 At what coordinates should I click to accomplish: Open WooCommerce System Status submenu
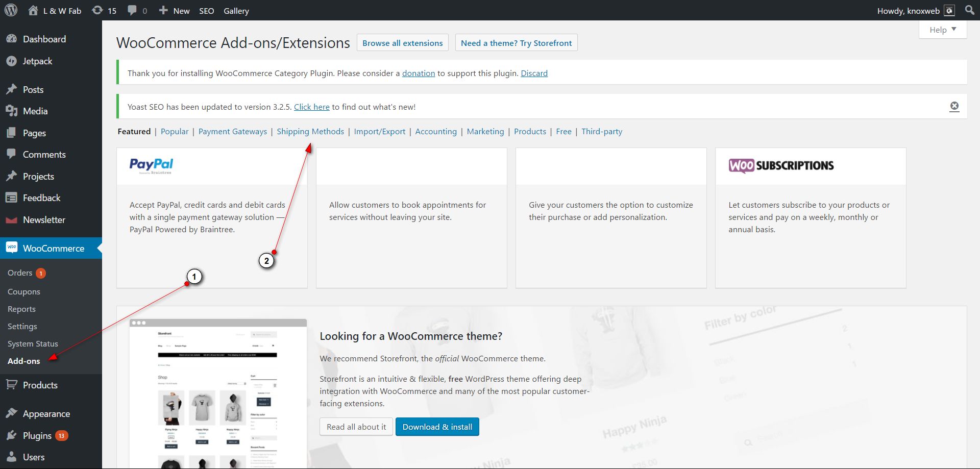[33, 343]
